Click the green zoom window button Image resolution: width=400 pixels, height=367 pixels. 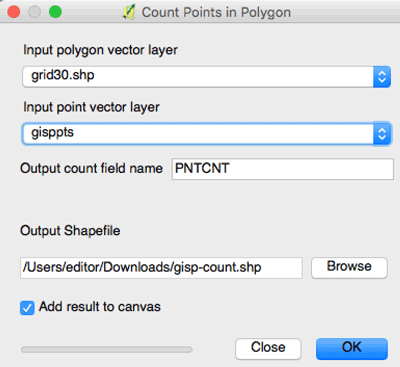(x=55, y=12)
